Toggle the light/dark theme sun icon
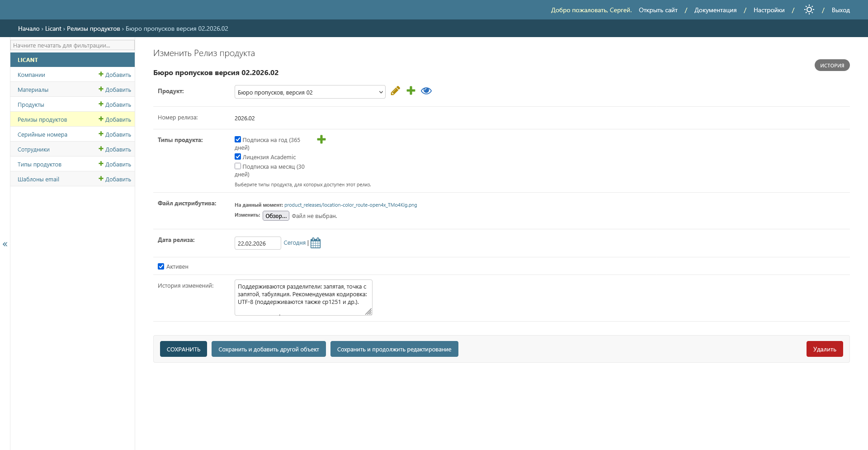Image resolution: width=868 pixels, height=450 pixels. click(809, 10)
